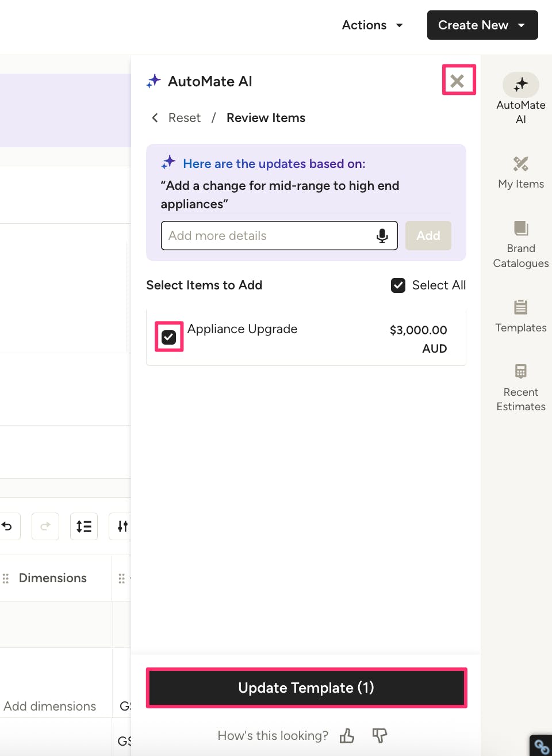
Task: Click the Add more details input field
Action: [269, 236]
